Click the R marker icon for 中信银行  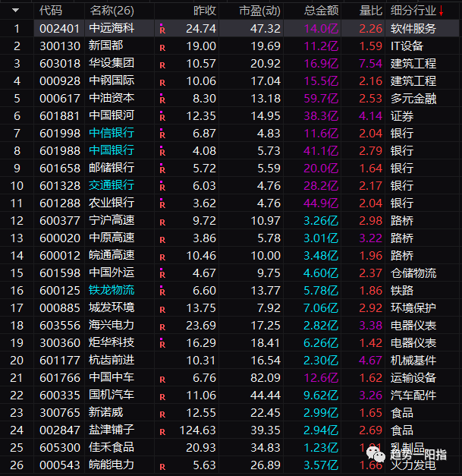click(x=162, y=134)
